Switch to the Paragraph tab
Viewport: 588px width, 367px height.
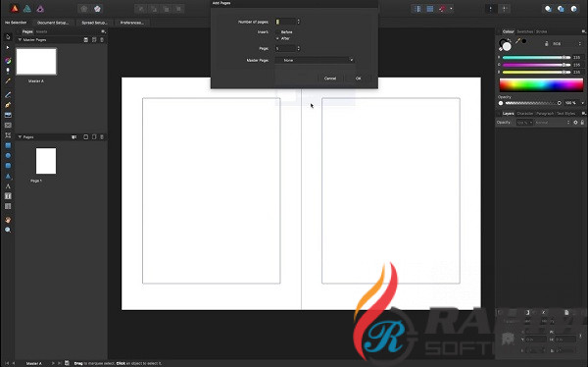tap(545, 114)
